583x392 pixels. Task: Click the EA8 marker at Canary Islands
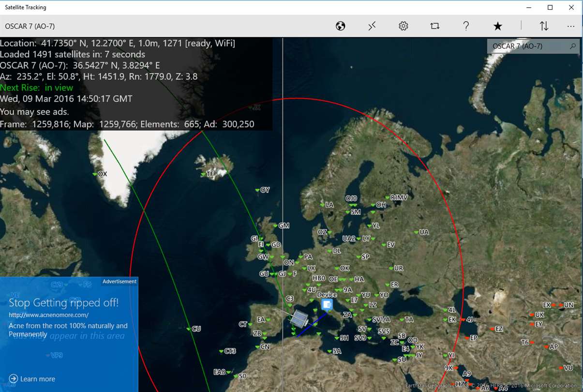pyautogui.click(x=222, y=372)
